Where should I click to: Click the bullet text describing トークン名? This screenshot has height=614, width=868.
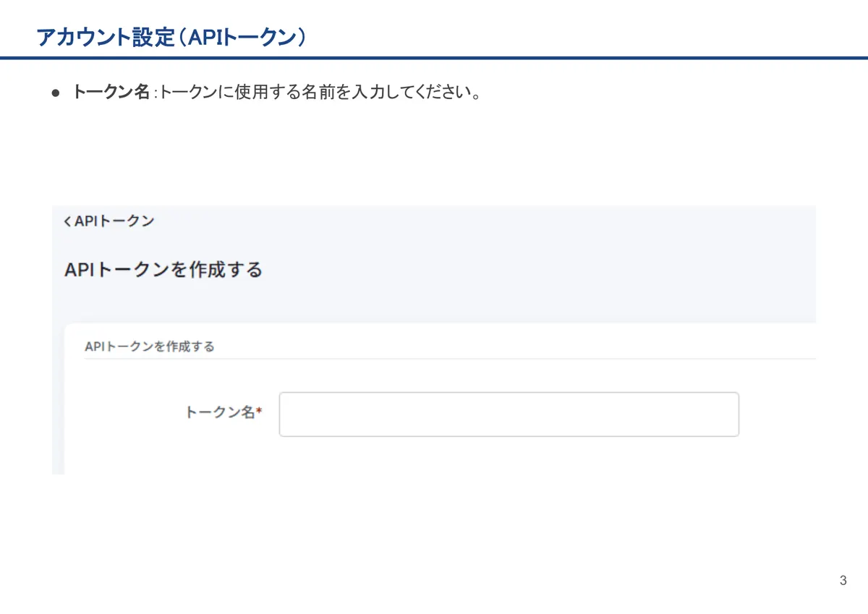[x=276, y=93]
